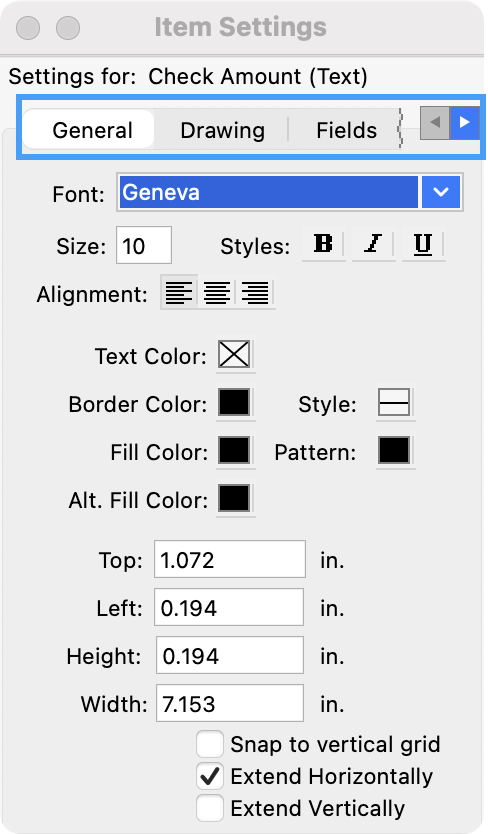
Task: Toggle Italic text style
Action: (373, 244)
